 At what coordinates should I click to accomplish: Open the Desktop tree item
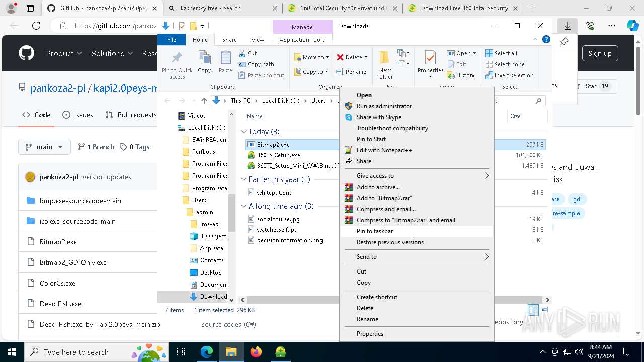click(x=210, y=273)
